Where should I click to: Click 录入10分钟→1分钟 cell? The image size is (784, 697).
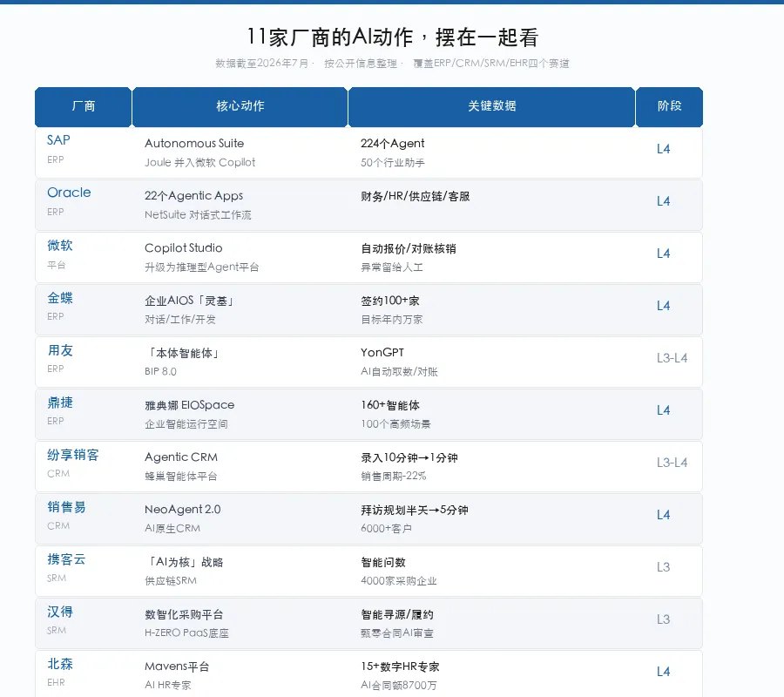point(409,457)
